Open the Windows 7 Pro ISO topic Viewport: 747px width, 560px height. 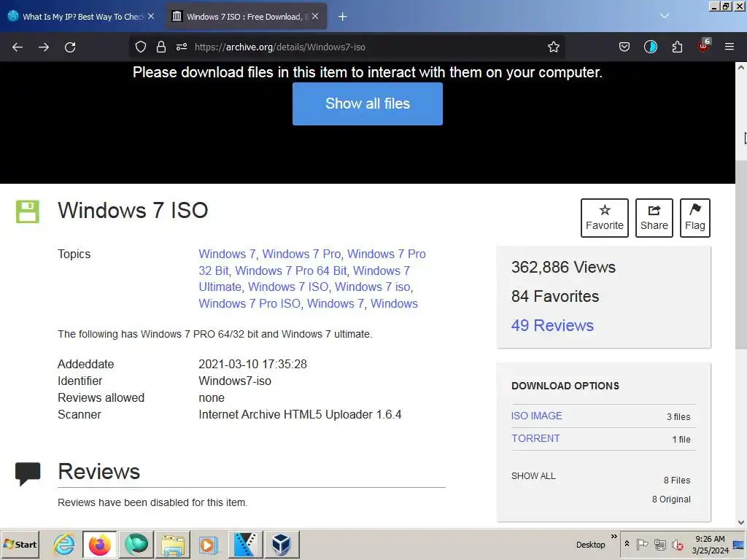tap(249, 303)
